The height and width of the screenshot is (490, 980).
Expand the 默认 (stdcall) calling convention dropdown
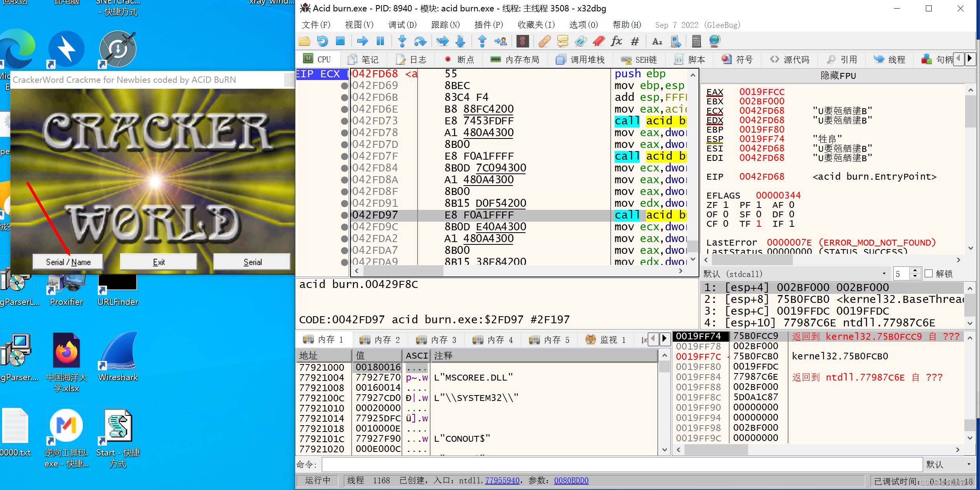coord(884,273)
